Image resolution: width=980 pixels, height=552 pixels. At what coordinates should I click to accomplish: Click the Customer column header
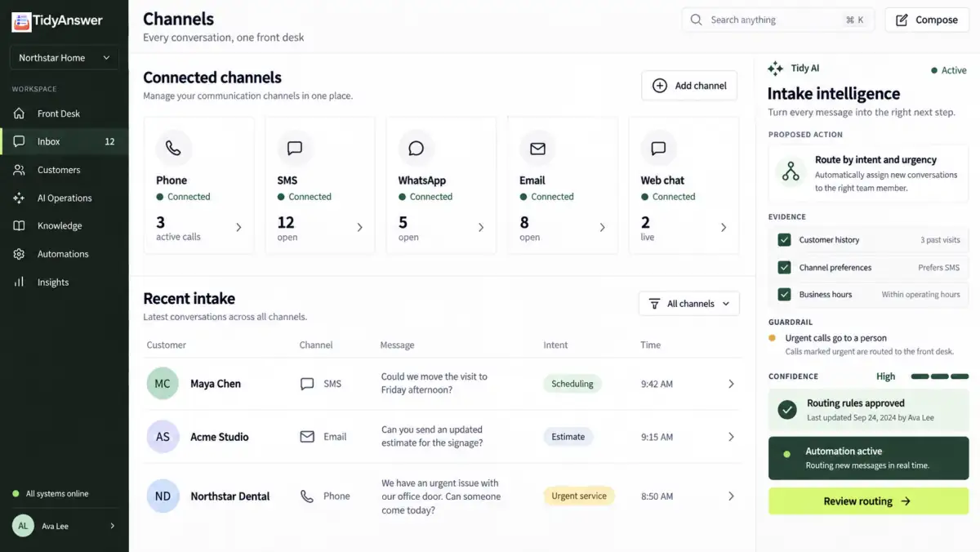click(x=167, y=345)
